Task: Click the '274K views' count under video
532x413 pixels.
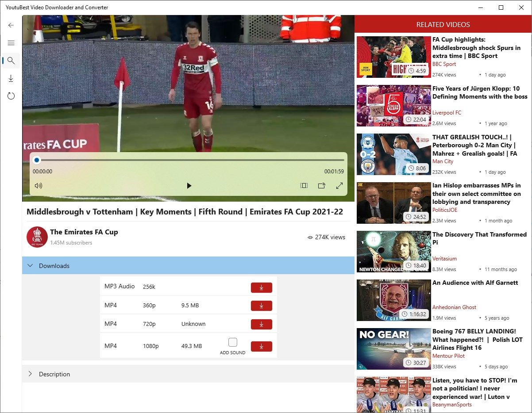Action: pyautogui.click(x=330, y=237)
